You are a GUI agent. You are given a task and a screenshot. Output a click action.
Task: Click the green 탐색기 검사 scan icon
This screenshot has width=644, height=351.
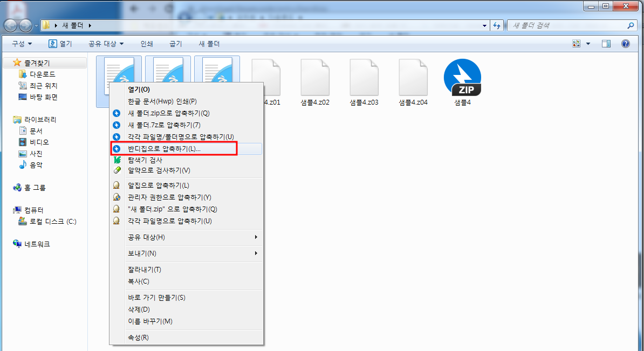(117, 161)
